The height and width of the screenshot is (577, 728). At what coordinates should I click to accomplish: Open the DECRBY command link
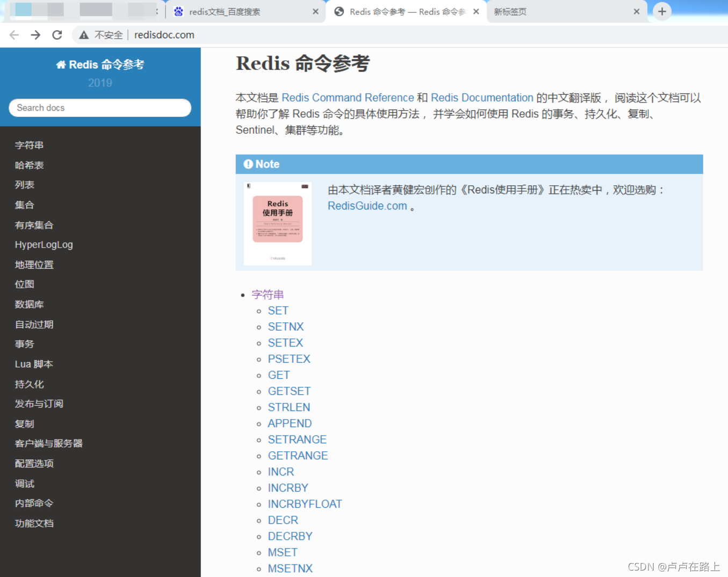click(x=290, y=536)
